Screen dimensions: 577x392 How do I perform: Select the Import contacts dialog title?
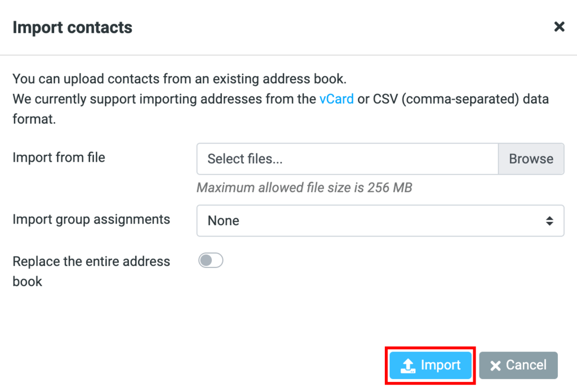tap(72, 27)
